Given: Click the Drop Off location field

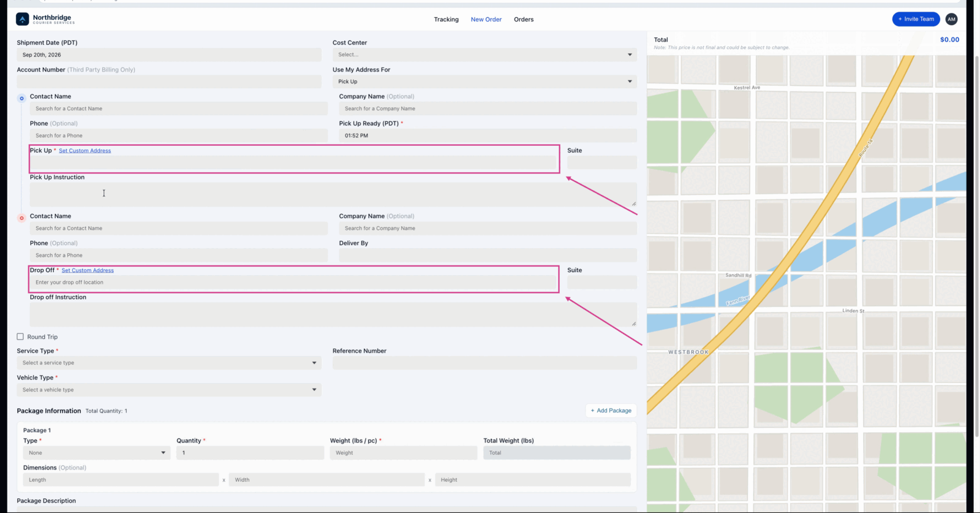Looking at the screenshot, I should 293,283.
